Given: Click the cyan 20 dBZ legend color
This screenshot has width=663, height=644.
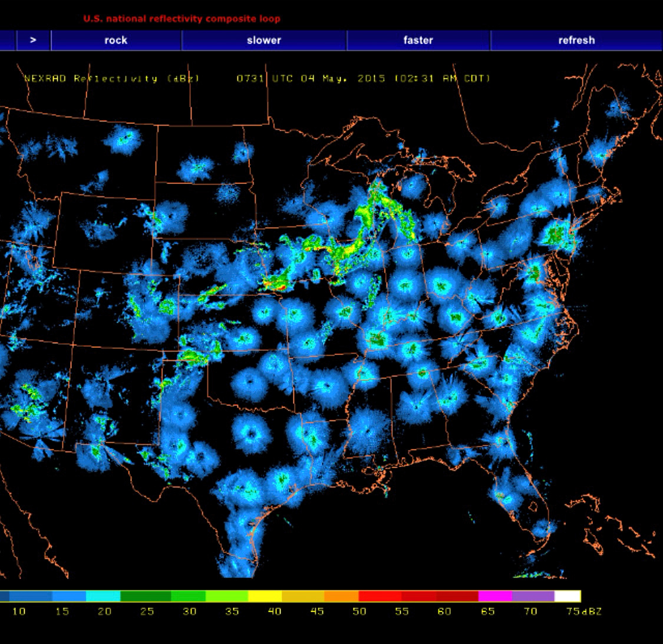Looking at the screenshot, I should 103,596.
